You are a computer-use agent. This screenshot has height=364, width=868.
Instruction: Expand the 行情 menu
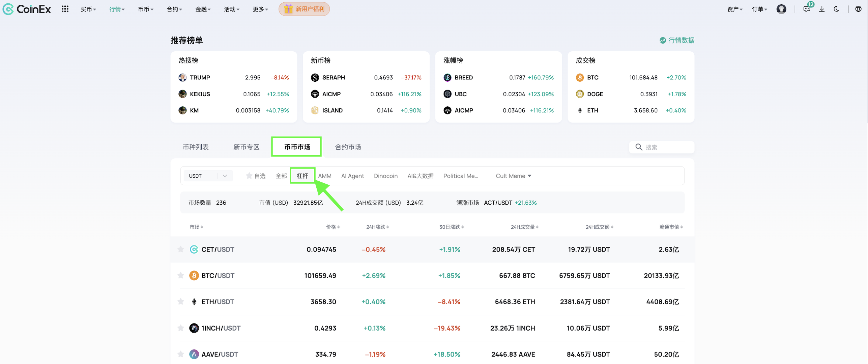tap(117, 9)
